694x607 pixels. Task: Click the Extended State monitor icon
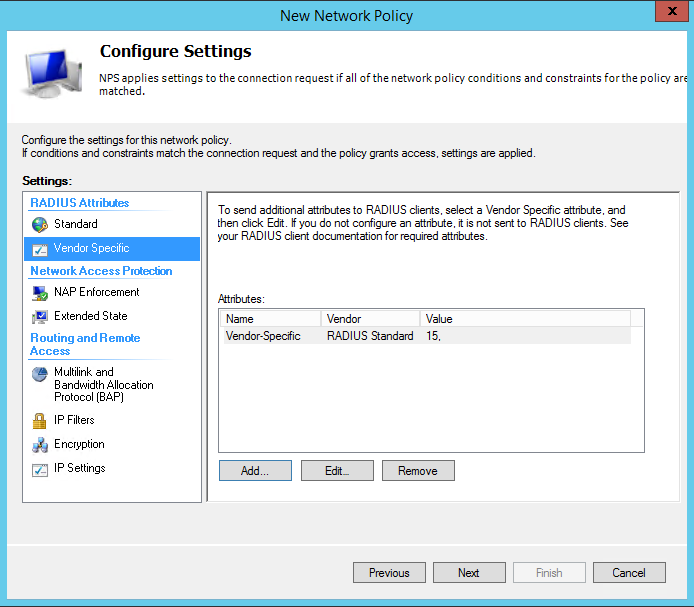[40, 317]
